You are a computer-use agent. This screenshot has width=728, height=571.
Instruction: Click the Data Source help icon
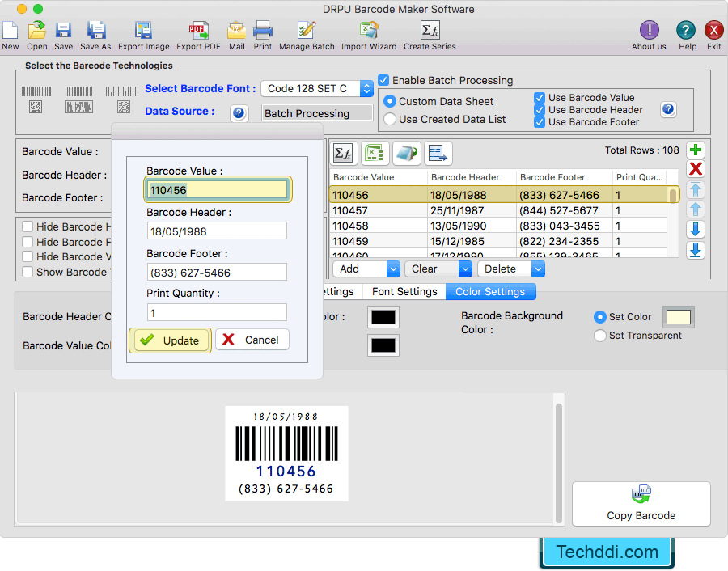click(239, 113)
